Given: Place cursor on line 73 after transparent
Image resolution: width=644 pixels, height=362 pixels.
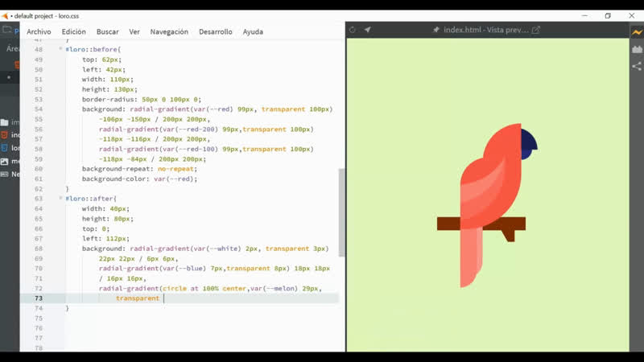Looking at the screenshot, I should pyautogui.click(x=163, y=298).
